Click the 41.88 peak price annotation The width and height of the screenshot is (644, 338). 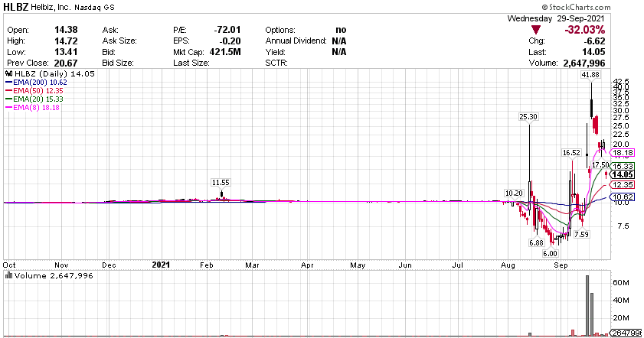(x=590, y=75)
